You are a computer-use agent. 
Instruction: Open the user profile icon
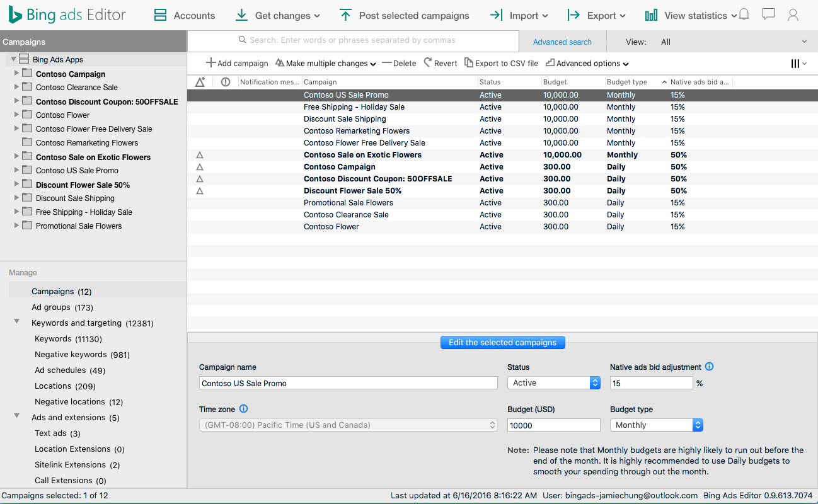793,15
